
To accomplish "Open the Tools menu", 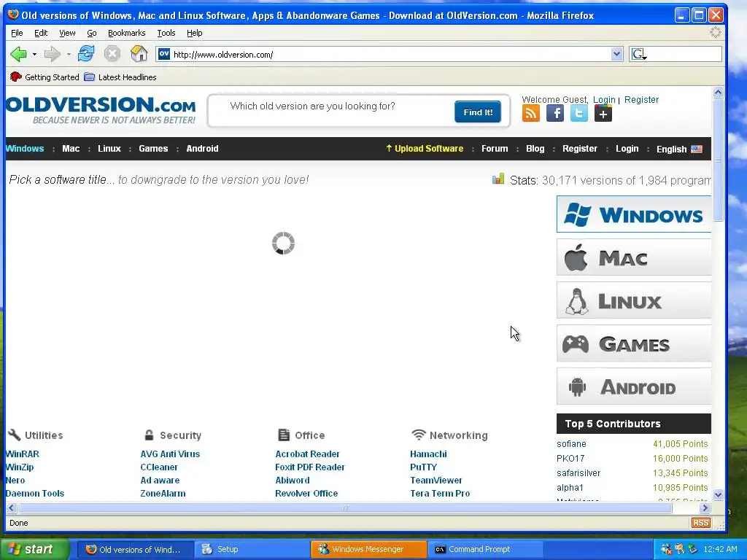I will (166, 33).
